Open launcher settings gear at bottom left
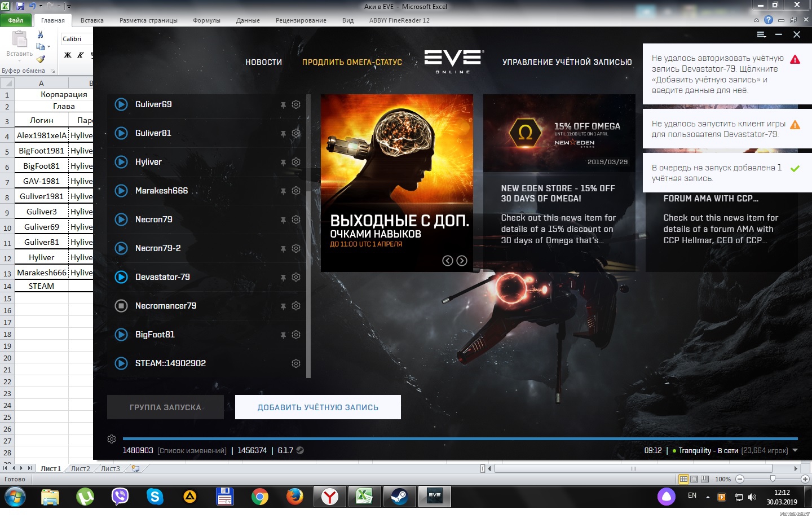Image resolution: width=812 pixels, height=518 pixels. point(112,439)
